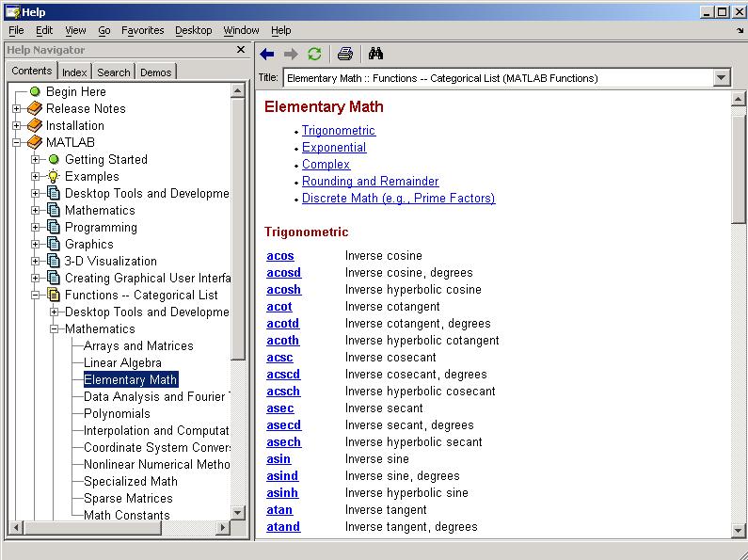Expand the Getting Started node
748x560 pixels.
(x=36, y=159)
